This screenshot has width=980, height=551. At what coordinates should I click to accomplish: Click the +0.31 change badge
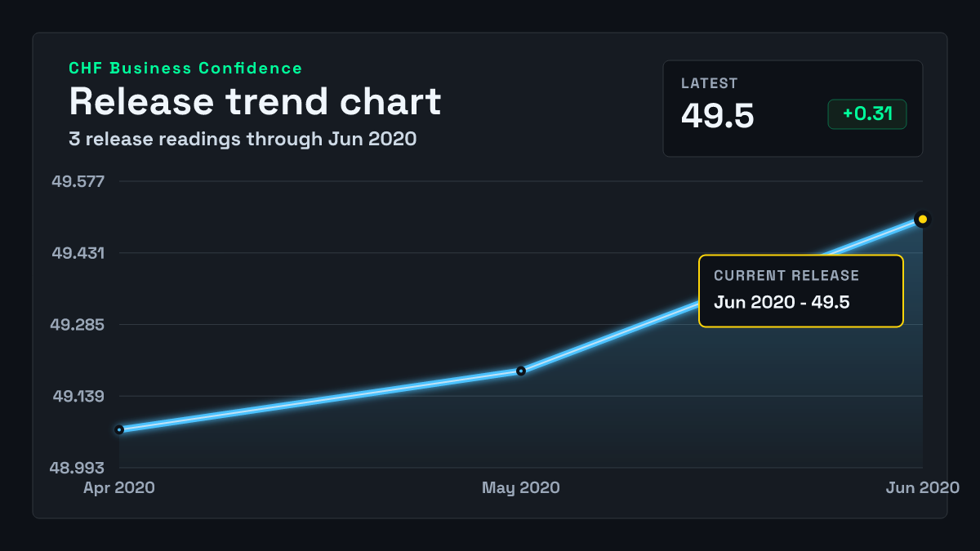coord(867,114)
